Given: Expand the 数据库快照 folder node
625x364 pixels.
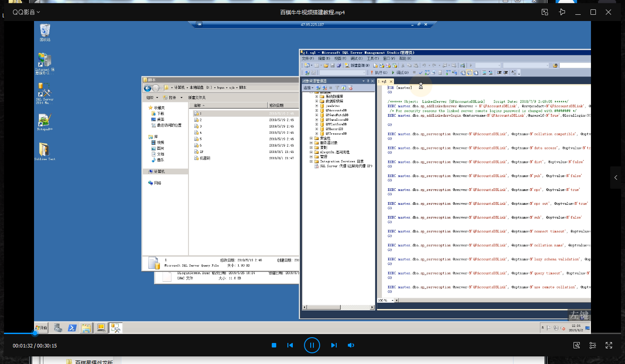Looking at the screenshot, I should click(x=317, y=101).
